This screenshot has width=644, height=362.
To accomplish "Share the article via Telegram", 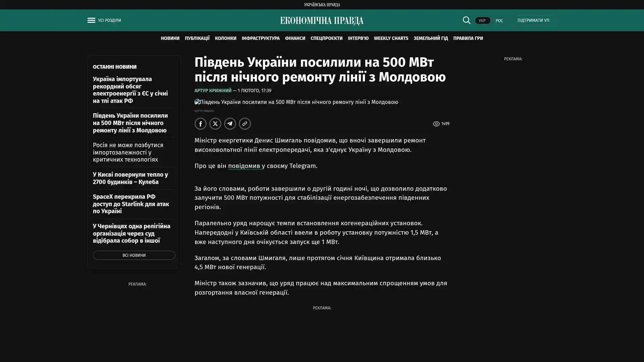I will coord(230,124).
